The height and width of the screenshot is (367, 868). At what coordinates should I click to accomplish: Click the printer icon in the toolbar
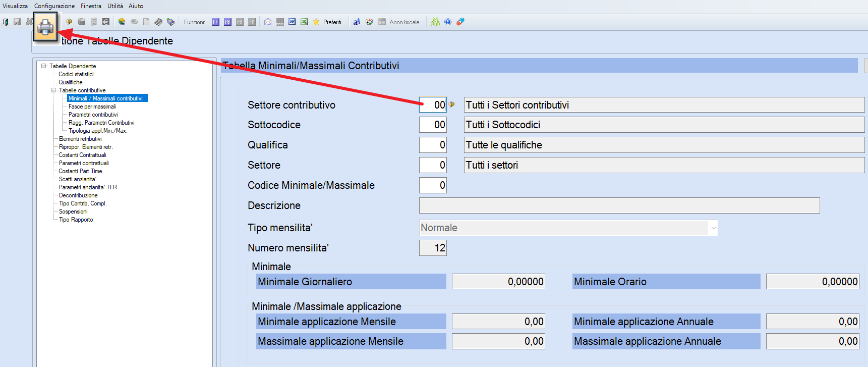coord(45,27)
